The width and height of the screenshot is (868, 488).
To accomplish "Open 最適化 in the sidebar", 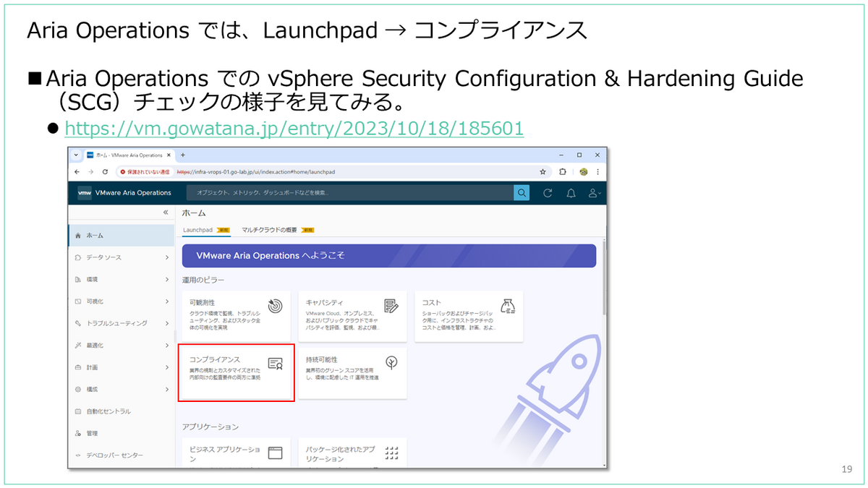I will pos(95,345).
